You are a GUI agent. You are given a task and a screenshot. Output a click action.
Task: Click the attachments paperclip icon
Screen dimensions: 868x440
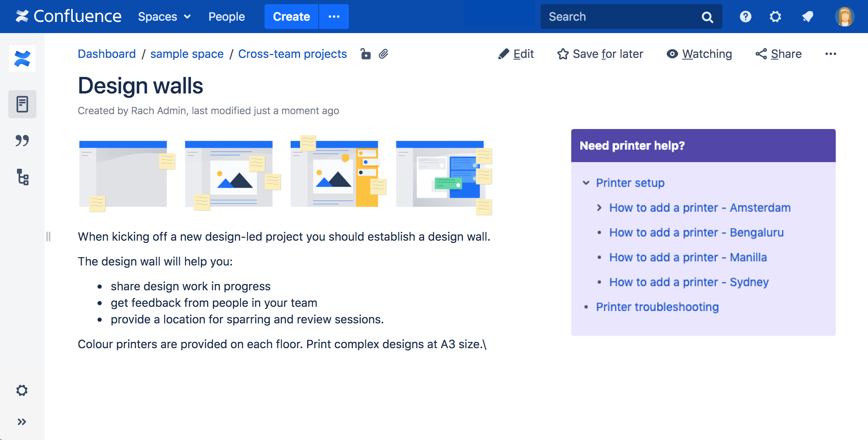pyautogui.click(x=384, y=54)
